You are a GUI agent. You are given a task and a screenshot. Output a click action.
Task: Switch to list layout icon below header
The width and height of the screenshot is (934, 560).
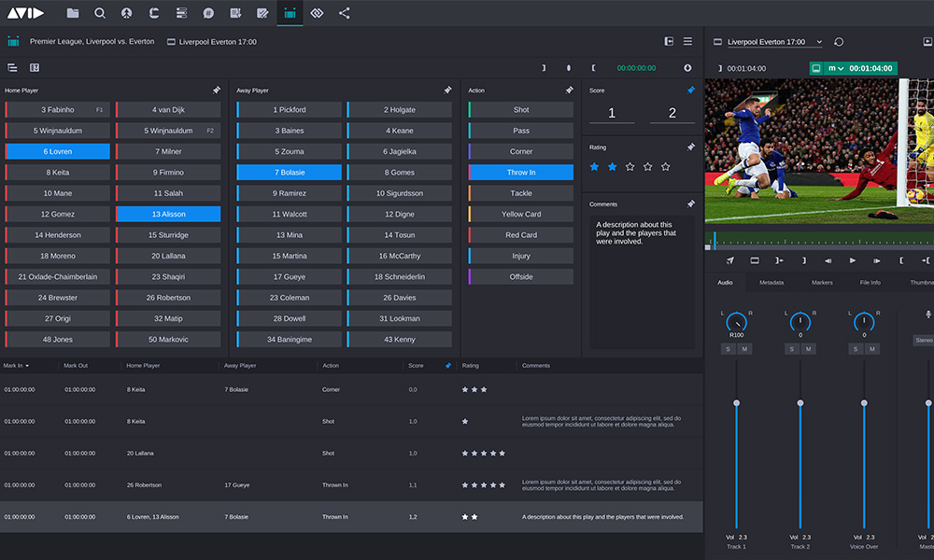click(x=12, y=68)
